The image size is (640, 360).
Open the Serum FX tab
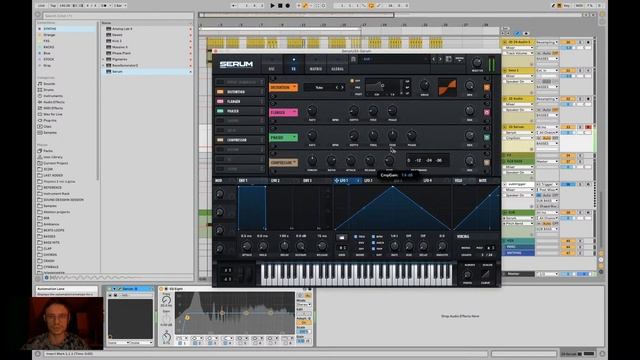293,64
